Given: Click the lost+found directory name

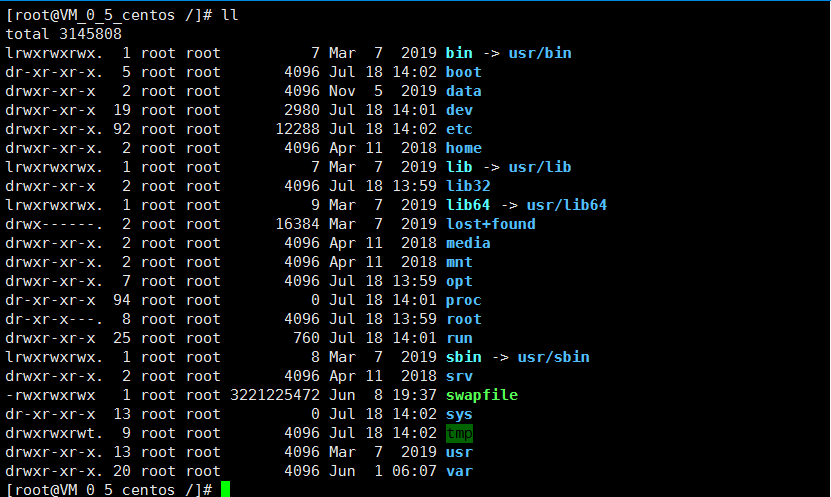Looking at the screenshot, I should [x=491, y=224].
